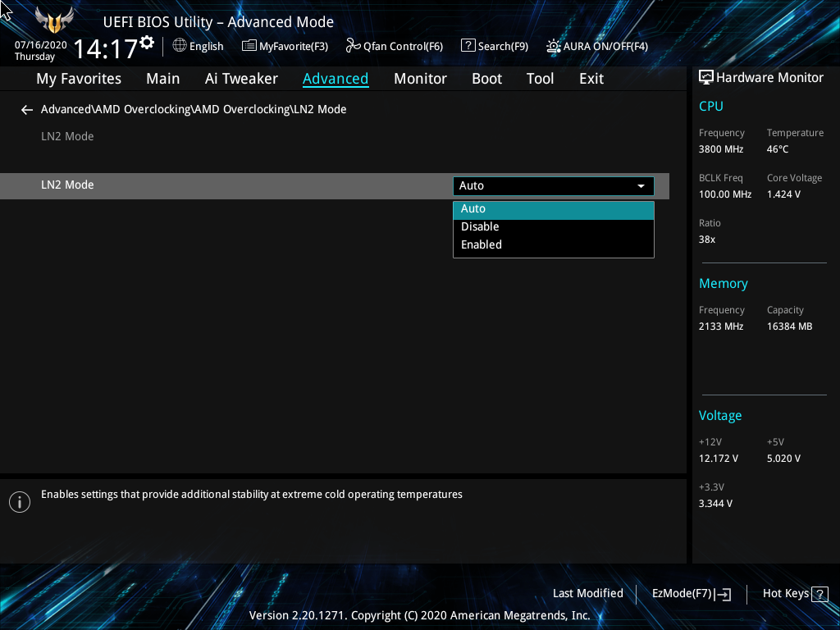Click the TUF logo emblem
The image size is (840, 630).
(x=54, y=21)
